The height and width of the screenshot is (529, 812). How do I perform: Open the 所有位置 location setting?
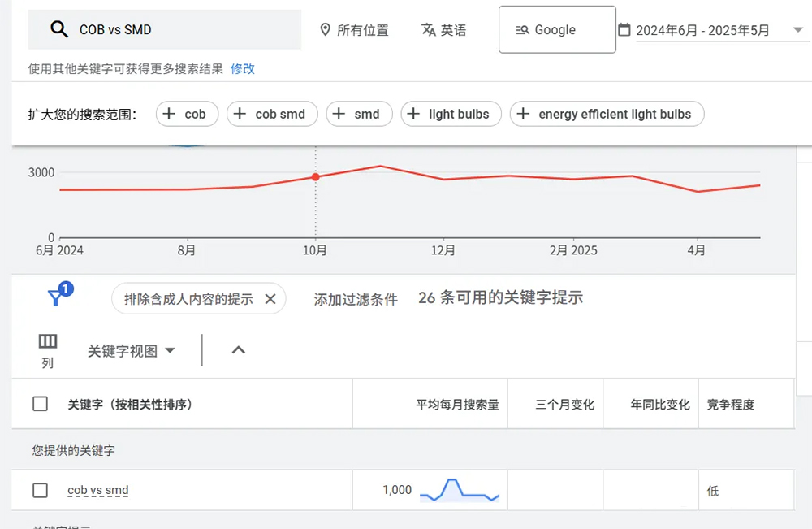pos(355,29)
